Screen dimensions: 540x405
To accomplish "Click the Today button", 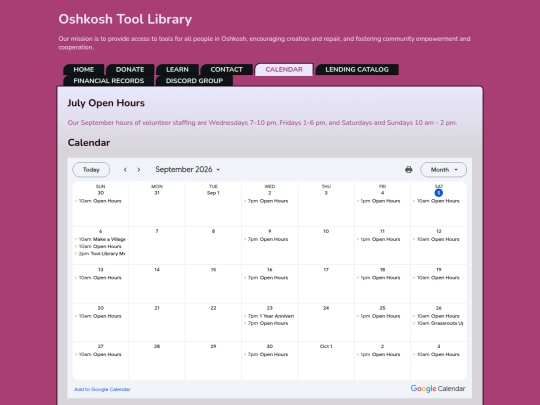I will pyautogui.click(x=91, y=169).
